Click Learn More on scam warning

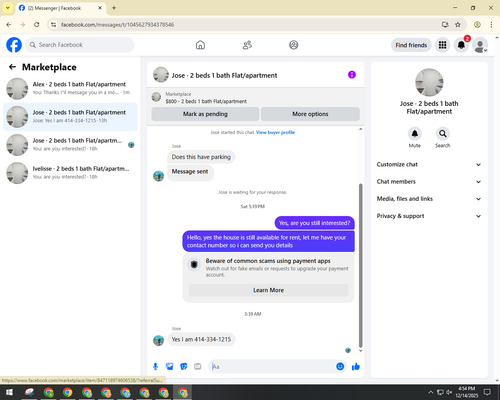(268, 290)
